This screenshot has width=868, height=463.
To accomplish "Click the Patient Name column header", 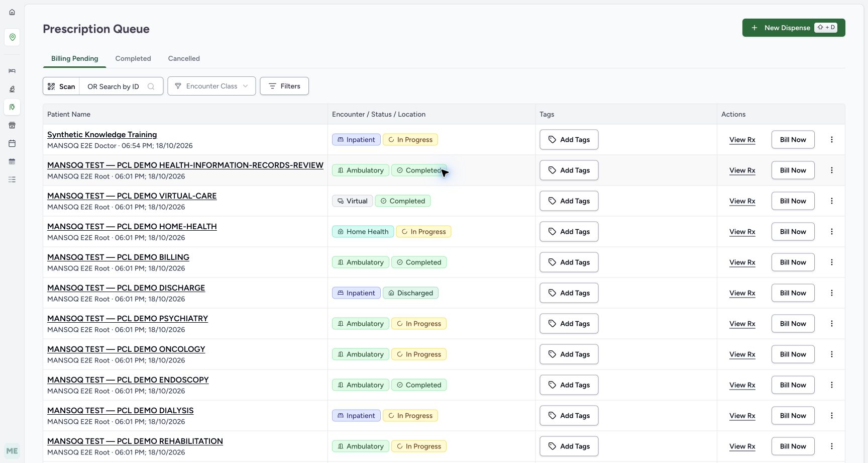I will pyautogui.click(x=69, y=114).
